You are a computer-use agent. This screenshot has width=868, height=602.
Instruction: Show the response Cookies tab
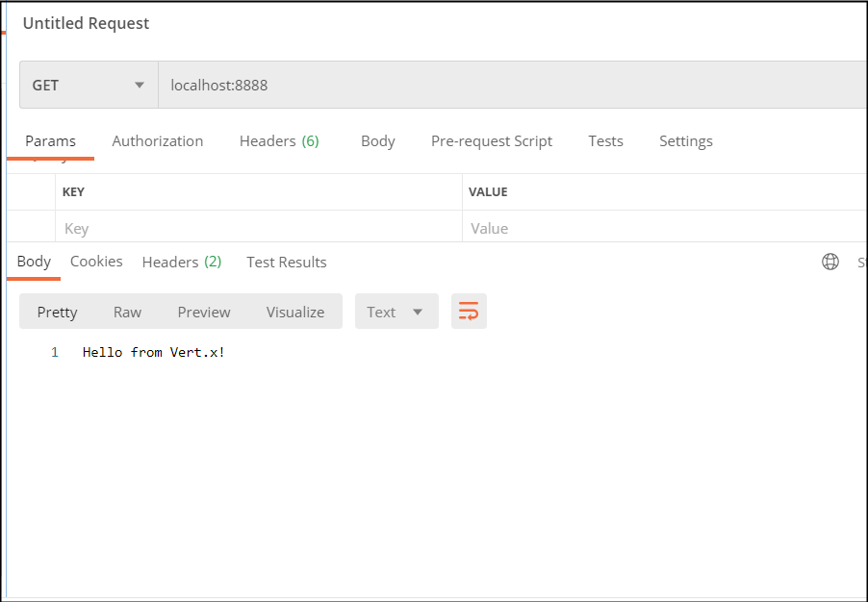pos(96,262)
